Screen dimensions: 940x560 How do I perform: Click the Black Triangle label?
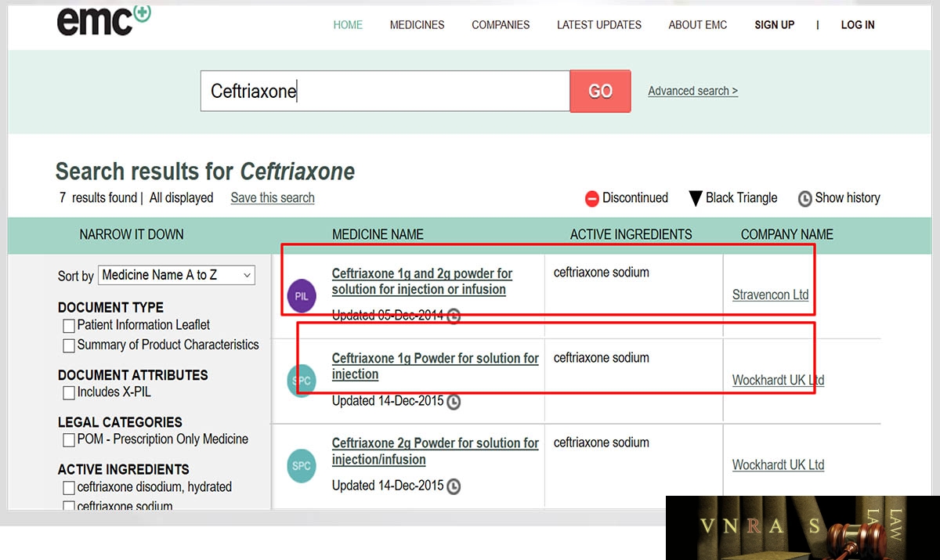tap(742, 198)
